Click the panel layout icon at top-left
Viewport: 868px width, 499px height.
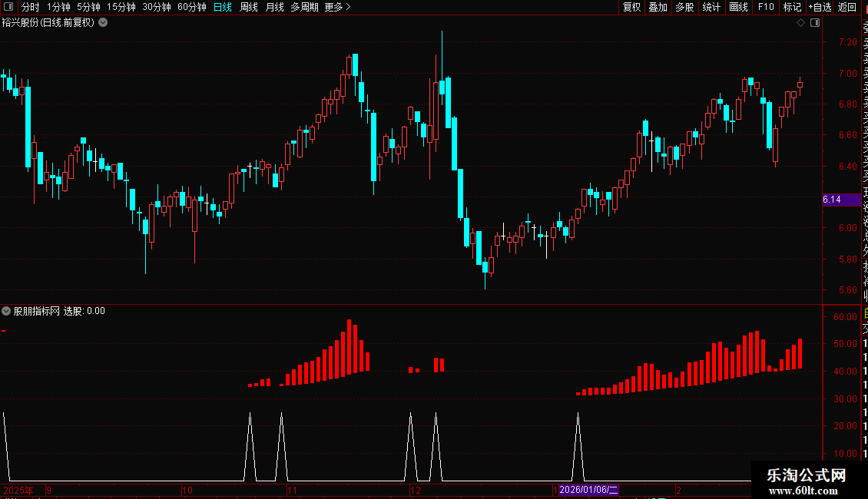(8, 7)
